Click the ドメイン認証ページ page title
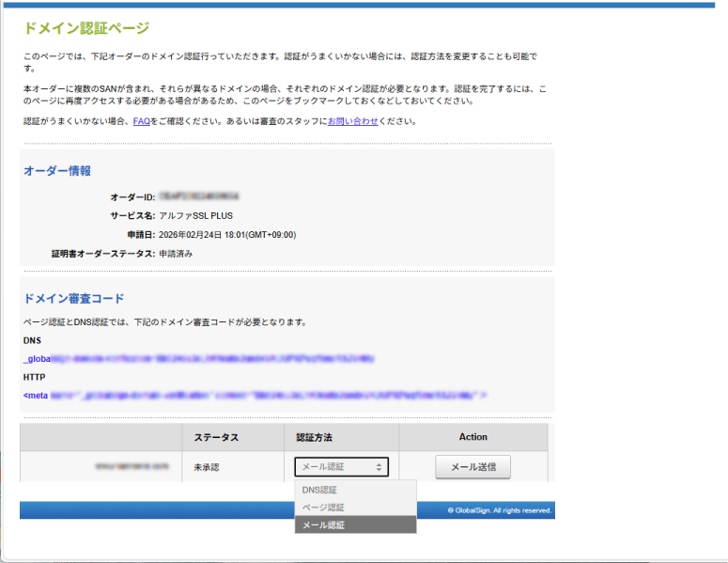The width and height of the screenshot is (728, 563). (x=86, y=28)
